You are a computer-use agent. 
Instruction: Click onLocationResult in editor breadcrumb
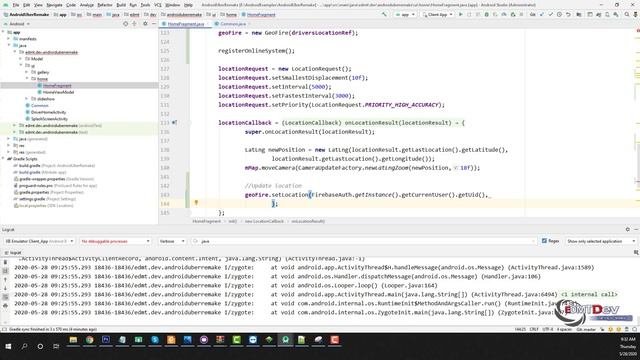tap(308, 221)
